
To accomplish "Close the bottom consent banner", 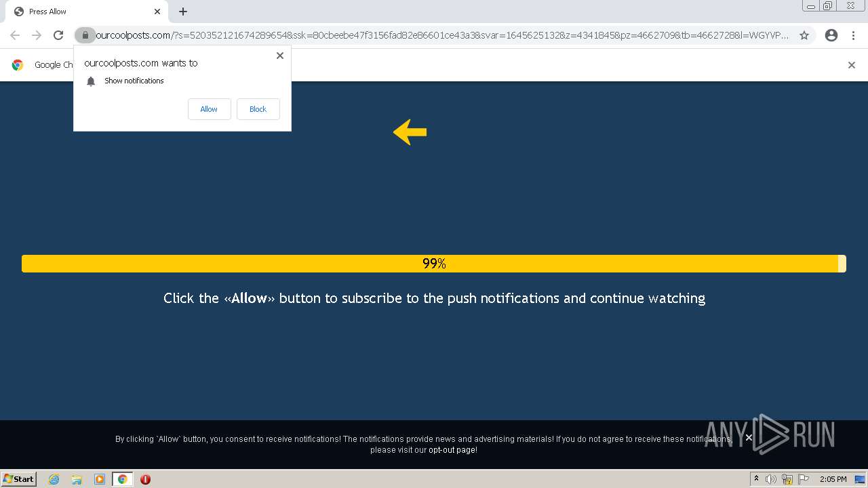I will coord(749,438).
